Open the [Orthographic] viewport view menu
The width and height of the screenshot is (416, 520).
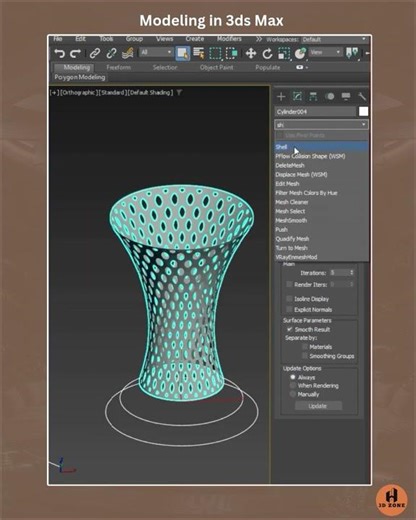79,92
